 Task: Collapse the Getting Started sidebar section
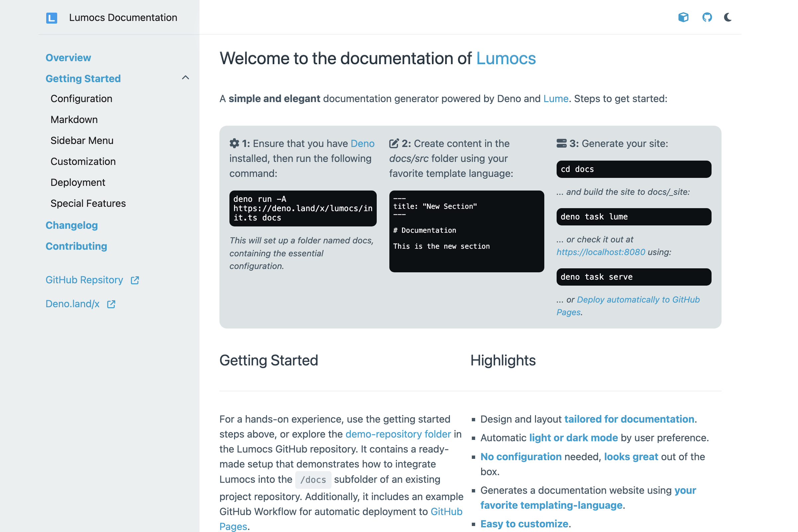[x=185, y=78]
